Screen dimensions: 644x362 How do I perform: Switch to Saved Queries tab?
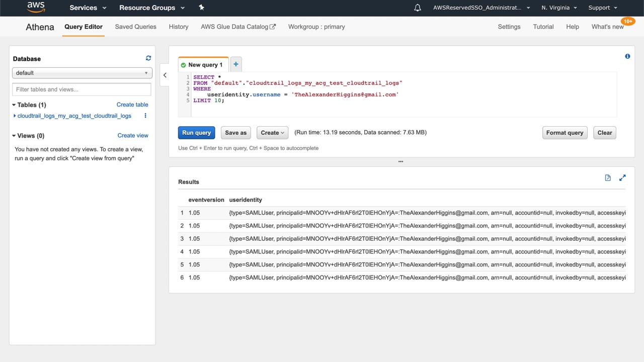tap(135, 27)
